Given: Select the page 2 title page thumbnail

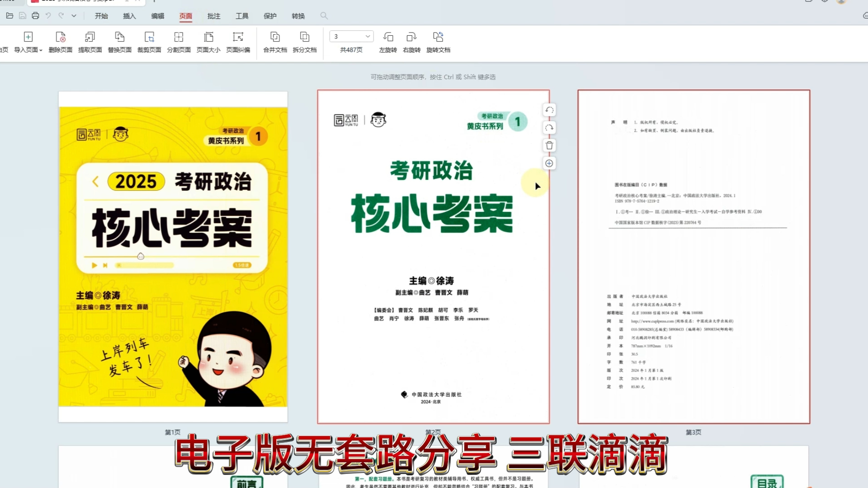Looking at the screenshot, I should tap(433, 257).
